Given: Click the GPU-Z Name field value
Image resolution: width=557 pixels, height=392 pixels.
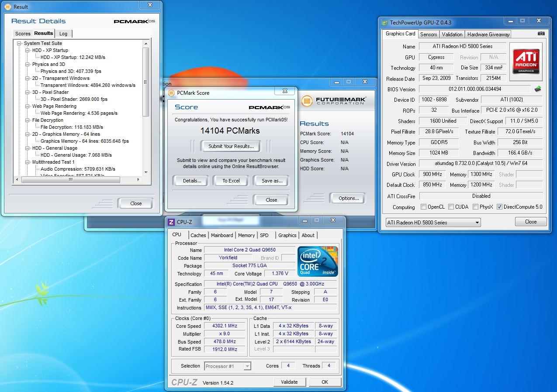Looking at the screenshot, I should 462,46.
